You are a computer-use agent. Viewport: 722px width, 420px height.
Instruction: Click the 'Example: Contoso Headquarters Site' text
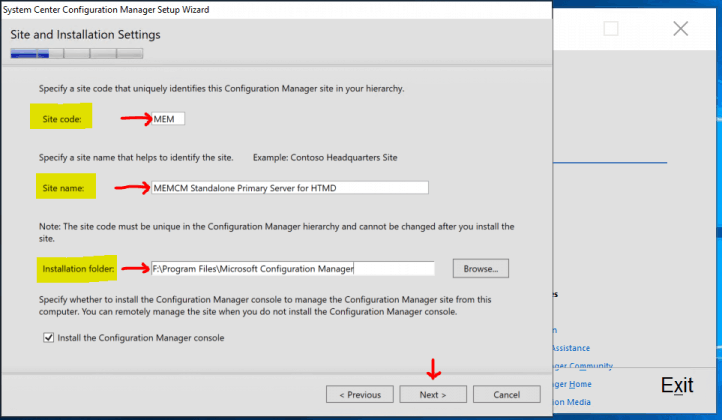click(x=325, y=158)
